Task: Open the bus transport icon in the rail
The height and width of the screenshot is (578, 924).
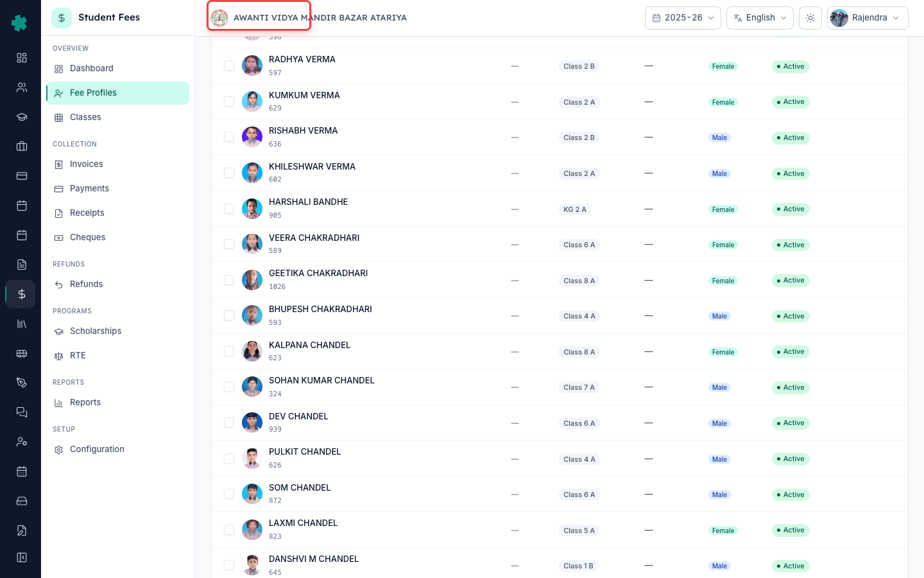Action: coord(22,353)
